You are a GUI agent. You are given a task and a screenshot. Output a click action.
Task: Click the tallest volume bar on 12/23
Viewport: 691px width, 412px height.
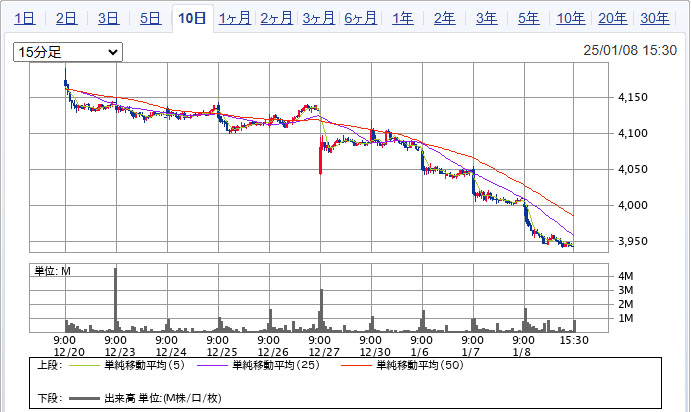(x=116, y=298)
